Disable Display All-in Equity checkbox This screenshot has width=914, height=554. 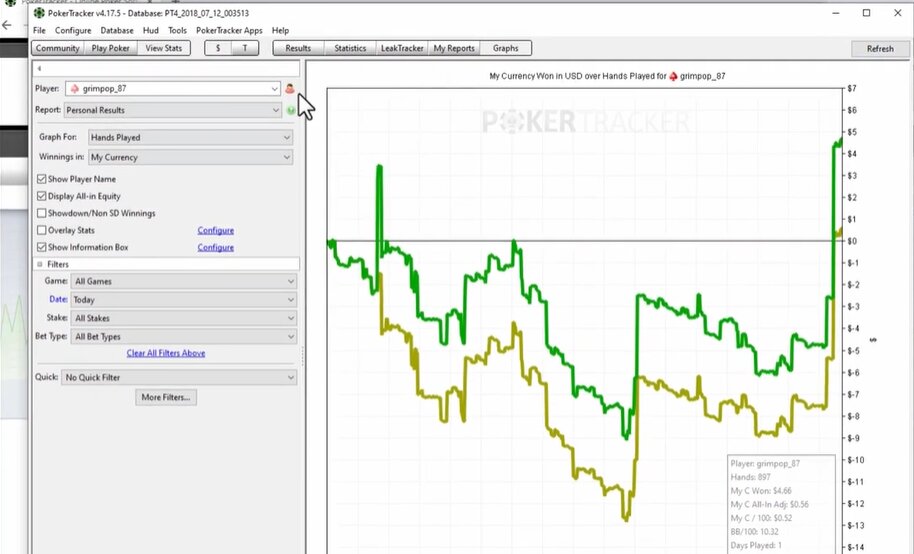[x=42, y=196]
